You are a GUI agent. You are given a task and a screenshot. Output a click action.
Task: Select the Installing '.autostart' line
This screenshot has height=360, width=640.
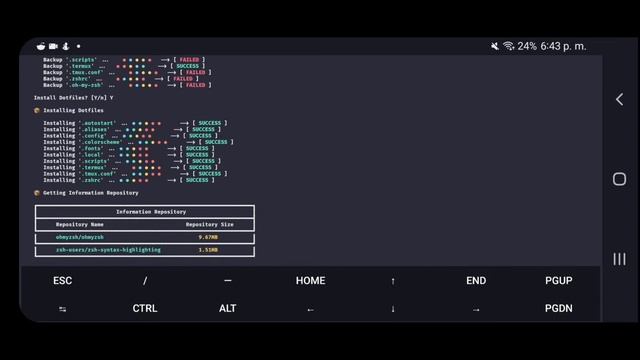click(135, 123)
